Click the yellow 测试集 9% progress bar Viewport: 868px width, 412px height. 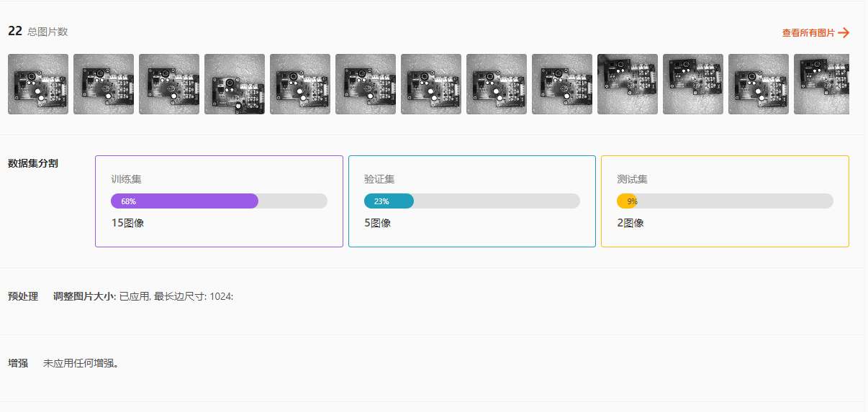(x=626, y=201)
